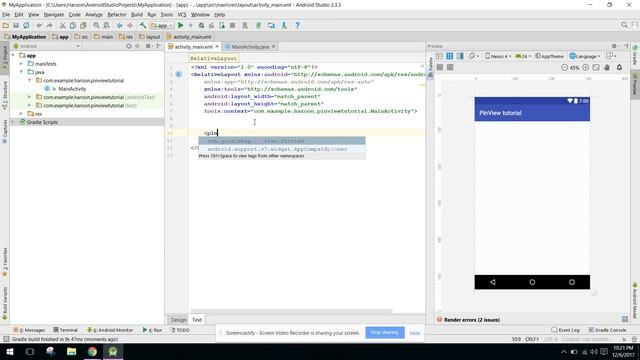Click the Cut scissors icon
640x360 pixels.
click(62, 25)
